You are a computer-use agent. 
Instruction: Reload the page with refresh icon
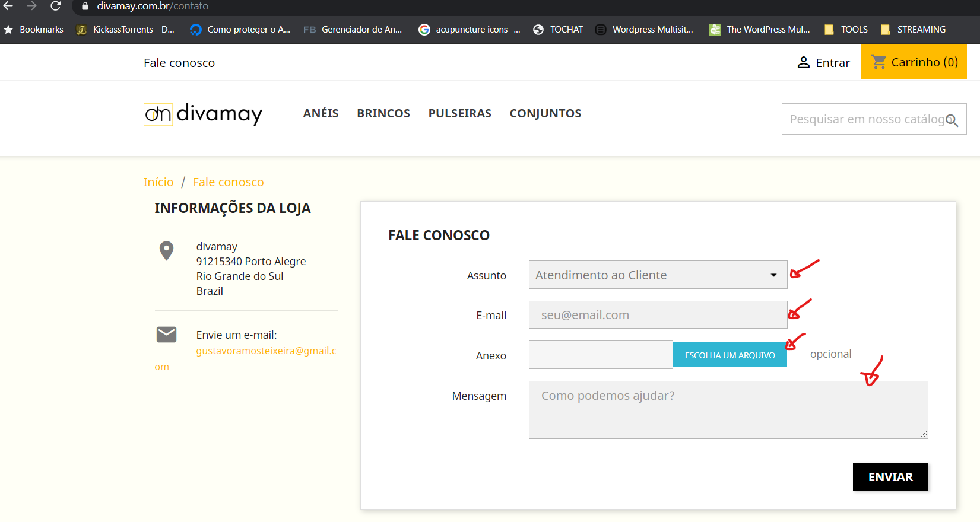pyautogui.click(x=56, y=6)
